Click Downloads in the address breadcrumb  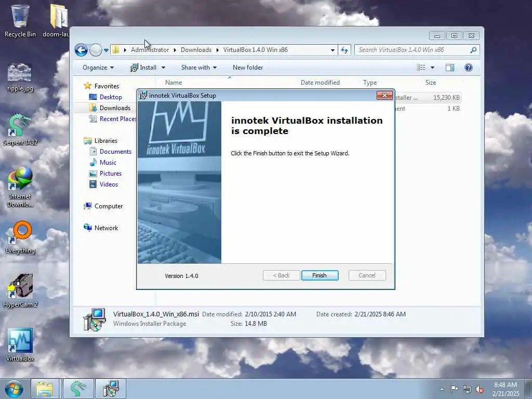tap(196, 50)
